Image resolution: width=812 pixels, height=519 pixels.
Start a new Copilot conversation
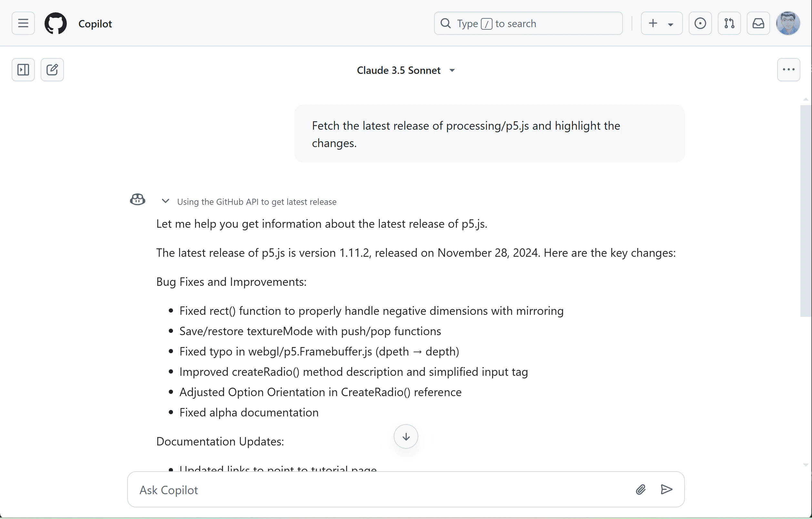point(52,70)
